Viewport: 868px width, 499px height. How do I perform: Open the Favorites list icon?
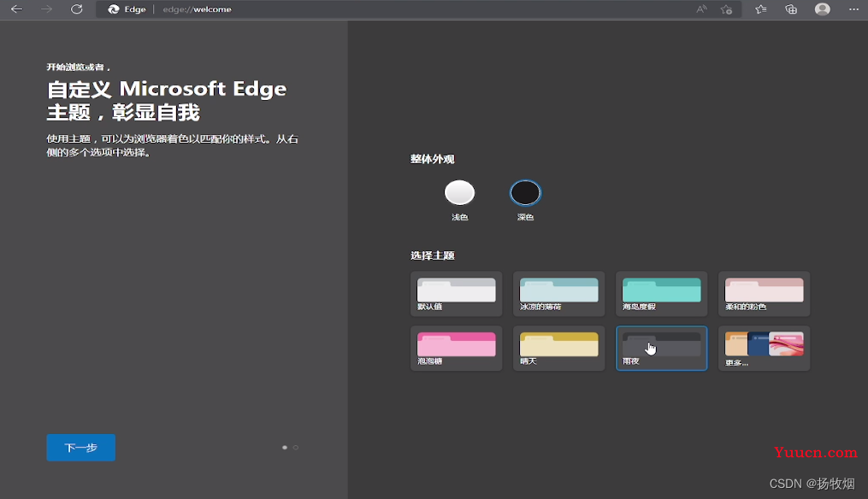pyautogui.click(x=761, y=9)
